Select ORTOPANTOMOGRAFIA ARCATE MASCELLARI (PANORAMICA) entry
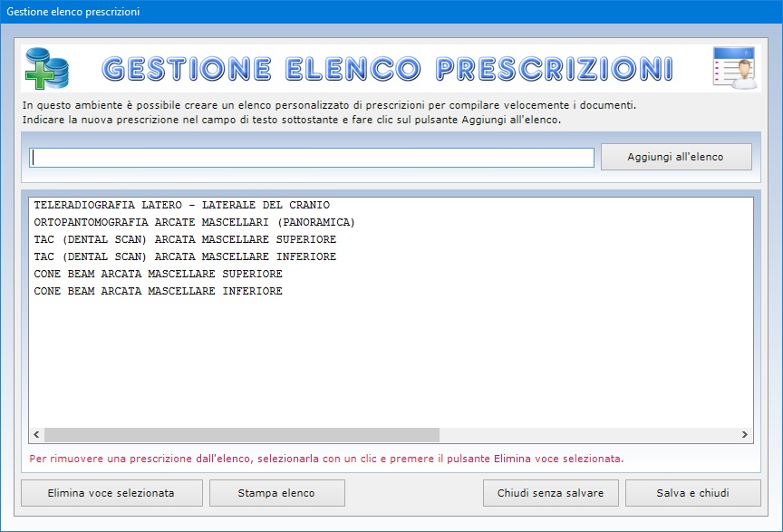 [x=194, y=222]
